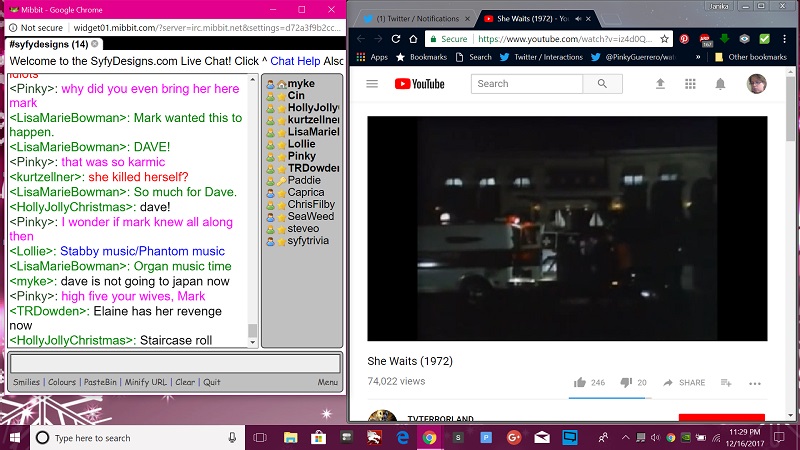
Task: Open the Windows Action Center
Action: click(x=779, y=438)
